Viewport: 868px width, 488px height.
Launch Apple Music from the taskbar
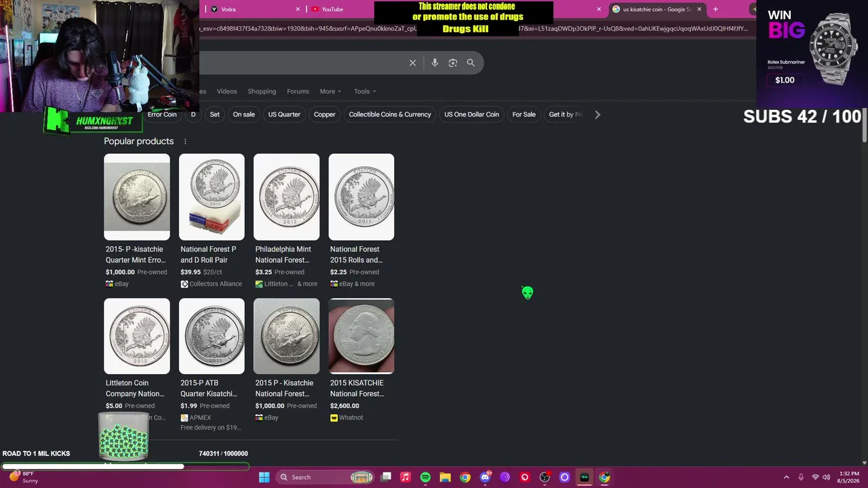pos(406,477)
